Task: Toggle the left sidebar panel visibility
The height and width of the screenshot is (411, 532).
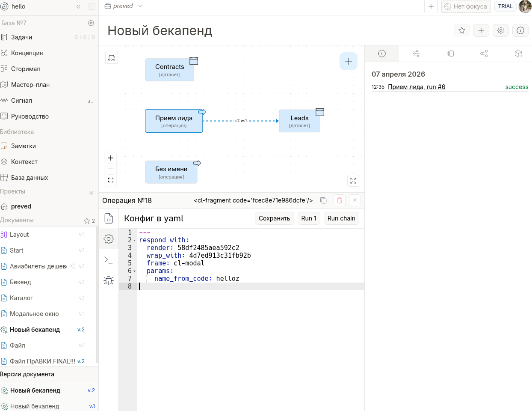Action: (x=92, y=6)
